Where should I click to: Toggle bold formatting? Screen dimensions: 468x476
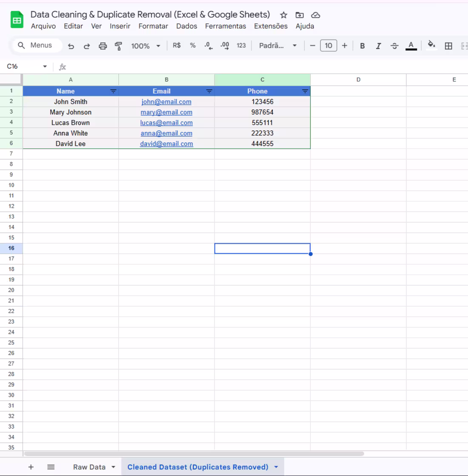coord(362,46)
